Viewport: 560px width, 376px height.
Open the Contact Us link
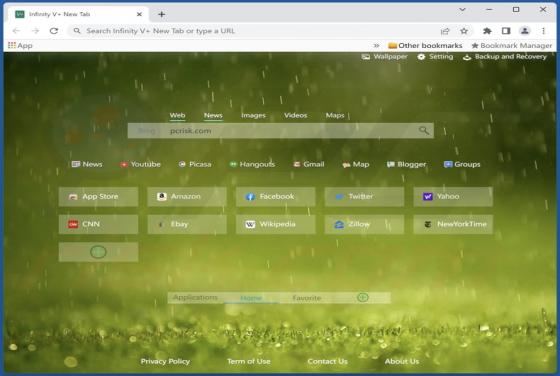pyautogui.click(x=327, y=361)
